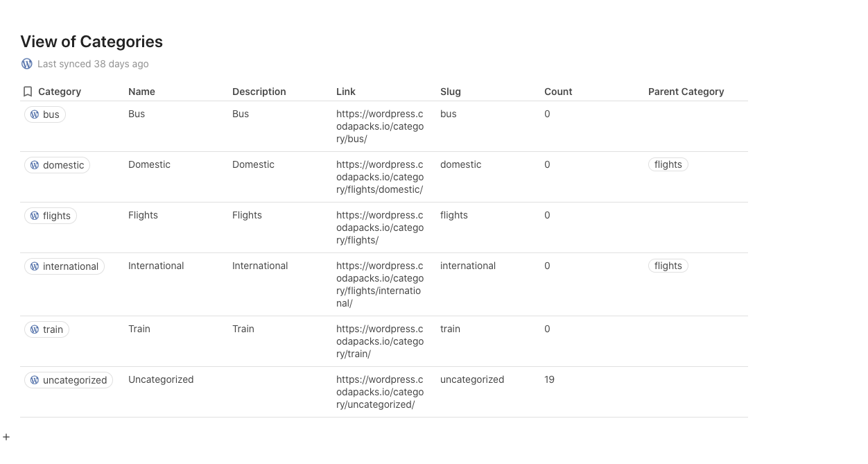Select the View of Categories title
This screenshot has width=868, height=464.
coord(92,42)
